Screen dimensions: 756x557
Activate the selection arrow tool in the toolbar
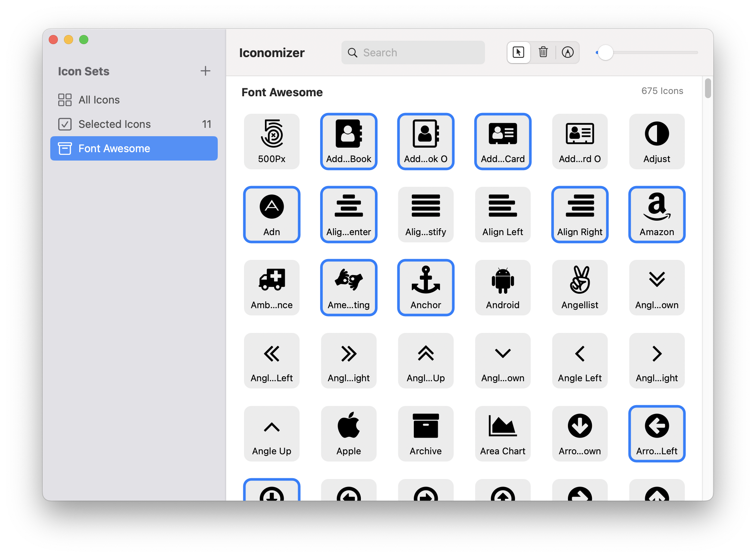click(518, 53)
